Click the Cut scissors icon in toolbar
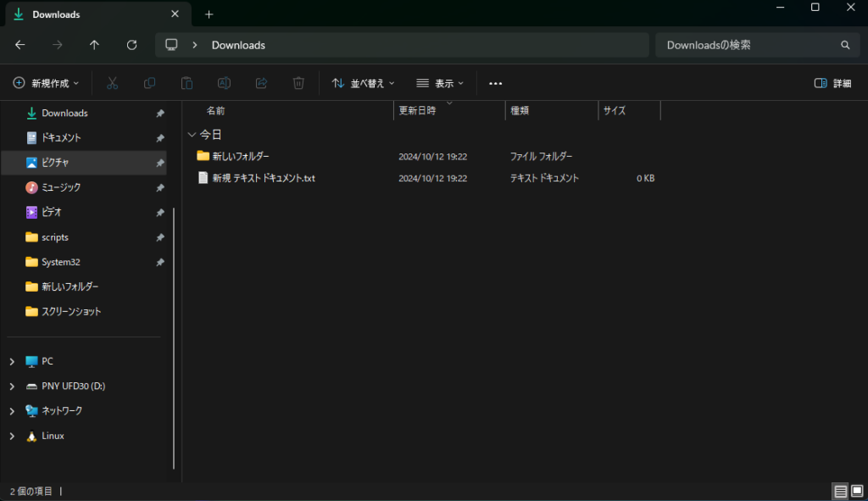Image resolution: width=868 pixels, height=501 pixels. pos(112,83)
